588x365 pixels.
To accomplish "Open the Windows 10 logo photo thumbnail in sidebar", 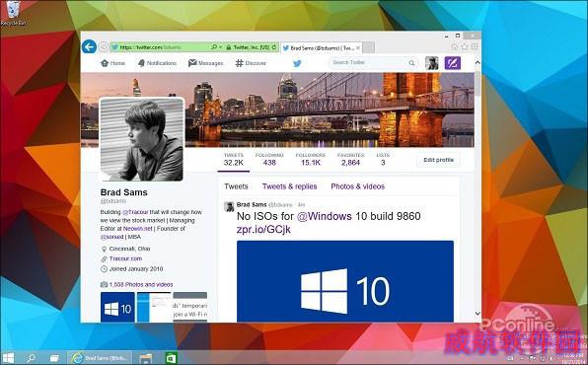I will point(117,307).
